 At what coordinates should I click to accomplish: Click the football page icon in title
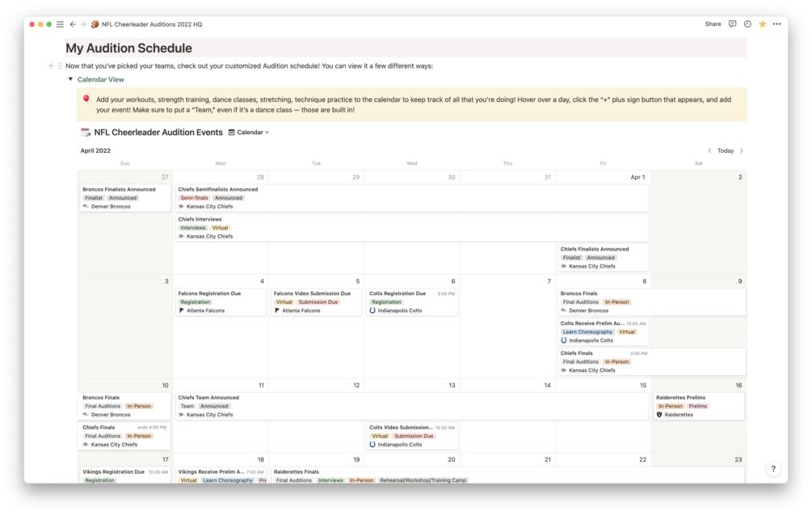point(95,24)
